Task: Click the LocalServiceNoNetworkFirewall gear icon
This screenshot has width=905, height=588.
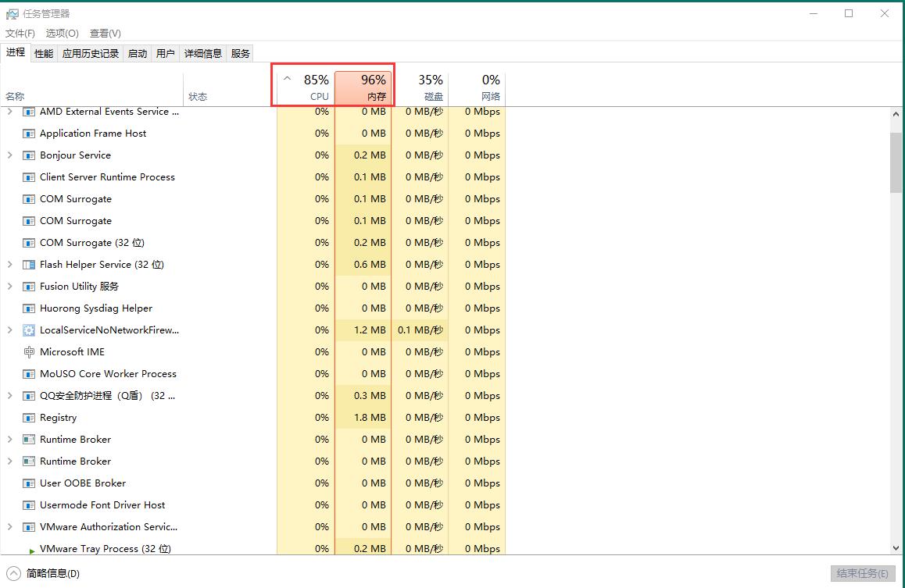Action: tap(29, 330)
